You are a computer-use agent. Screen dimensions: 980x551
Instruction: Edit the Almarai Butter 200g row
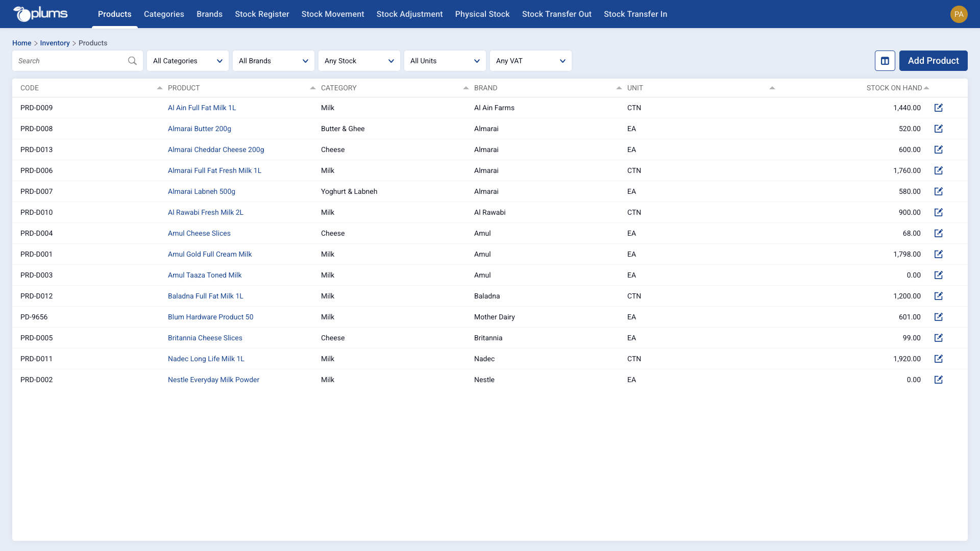[939, 129]
